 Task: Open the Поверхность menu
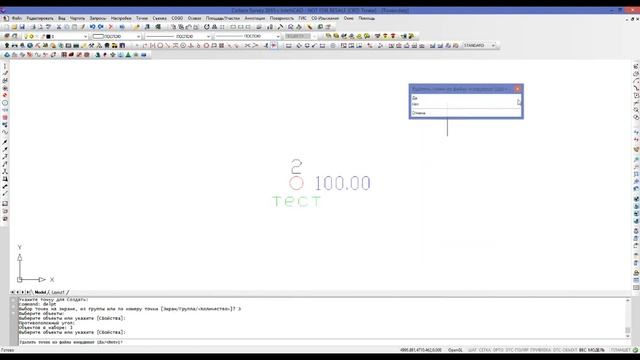pos(282,18)
